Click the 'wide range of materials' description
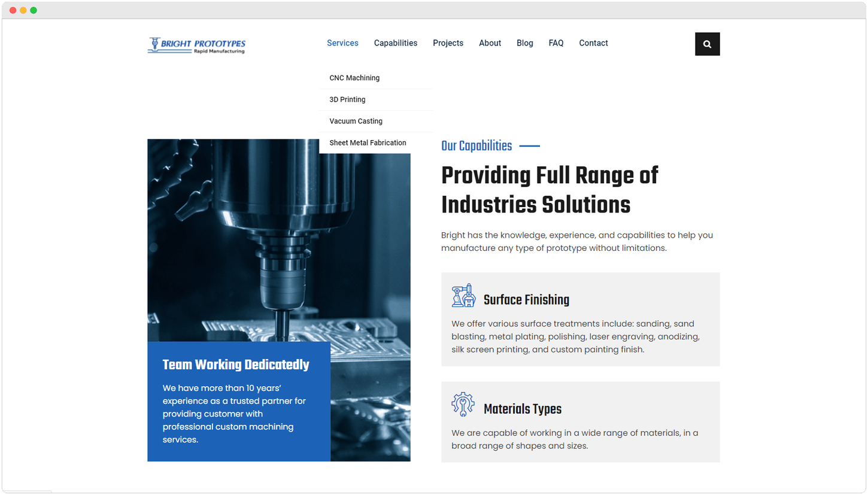The height and width of the screenshot is (495, 868). (x=575, y=439)
